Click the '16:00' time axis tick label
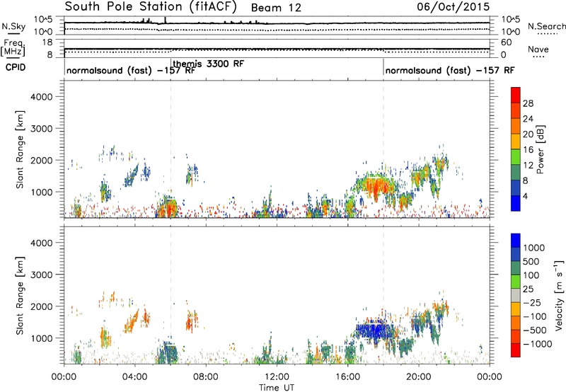This screenshot has width=566, height=392. coord(347,377)
